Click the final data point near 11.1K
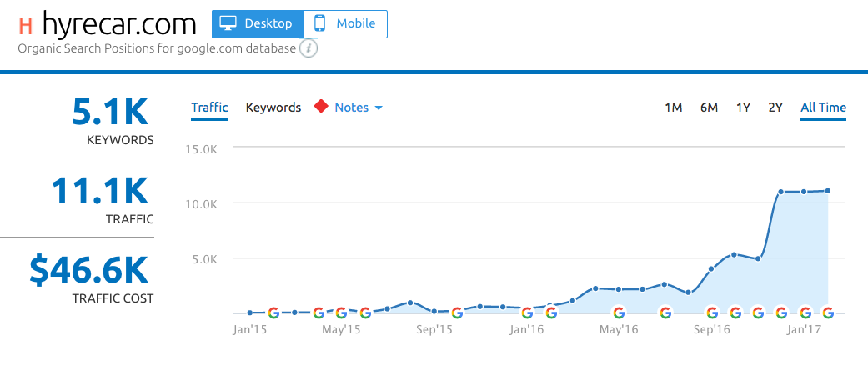Screen dimensions: 868x371 [828, 190]
